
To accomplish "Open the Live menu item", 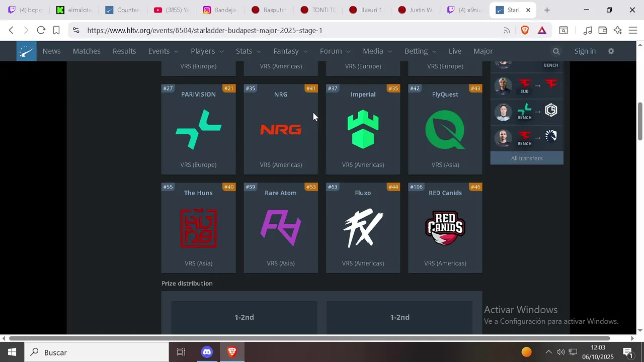I will [x=455, y=51].
